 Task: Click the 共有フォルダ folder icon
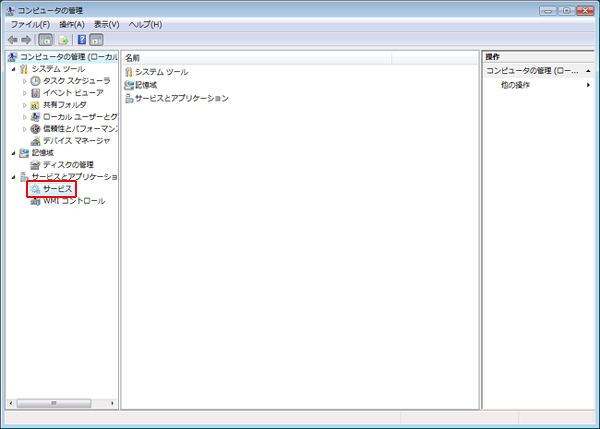[x=35, y=105]
